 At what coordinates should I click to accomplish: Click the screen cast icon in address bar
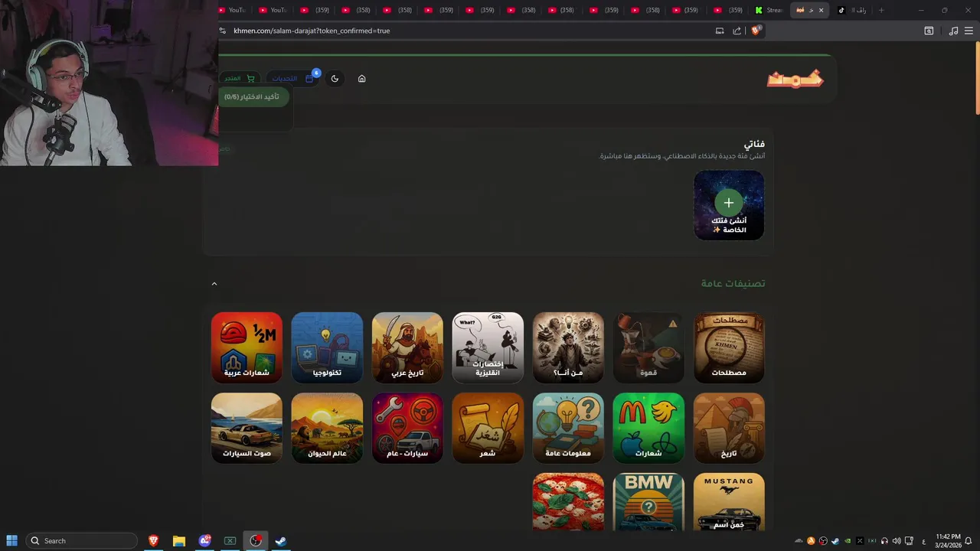720,31
